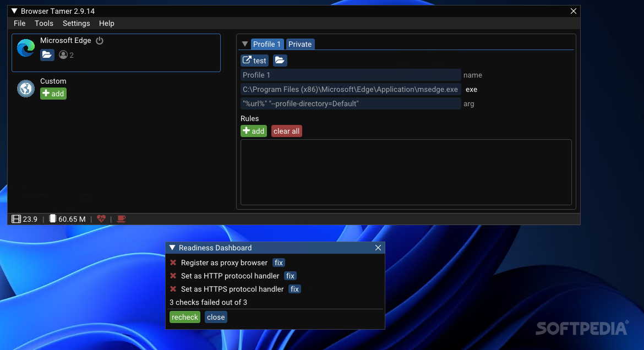Screen dimensions: 644x350
Task: Close the Readiness Dashboard window
Action: pyautogui.click(x=378, y=248)
